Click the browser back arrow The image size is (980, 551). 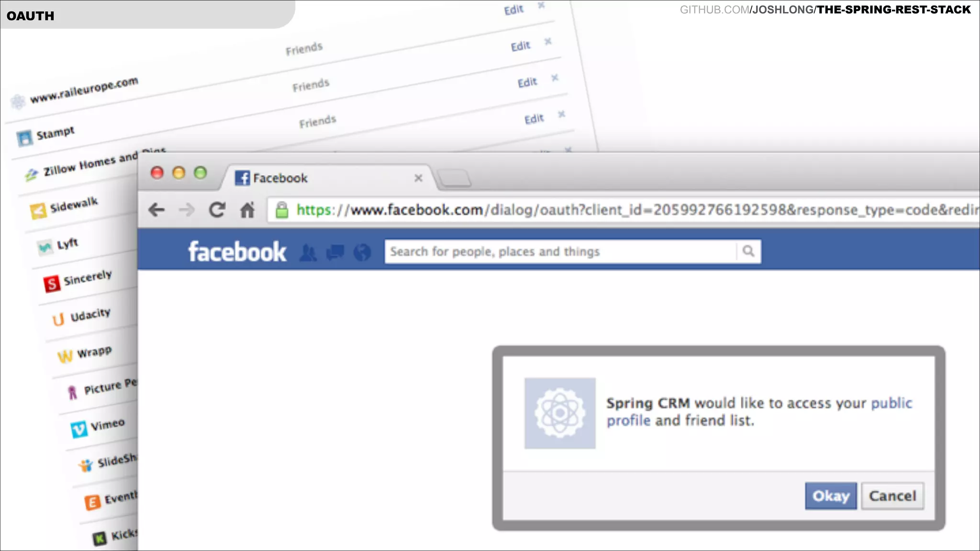(x=156, y=209)
